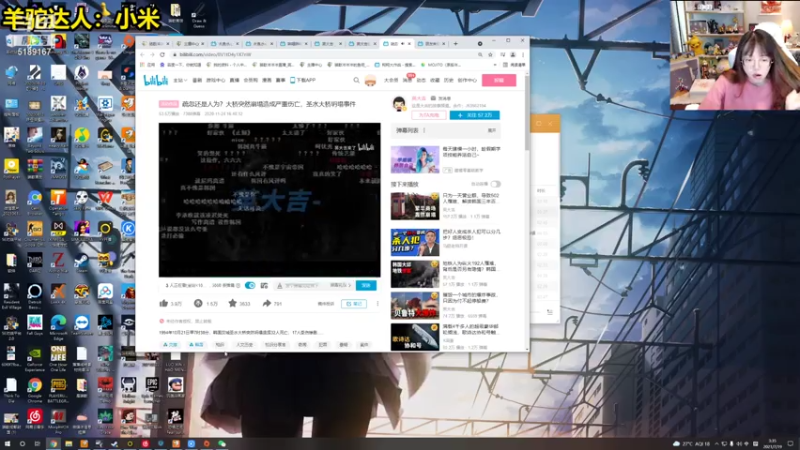Open File Explorer from the taskbar
This screenshot has width=800, height=450.
[68, 444]
